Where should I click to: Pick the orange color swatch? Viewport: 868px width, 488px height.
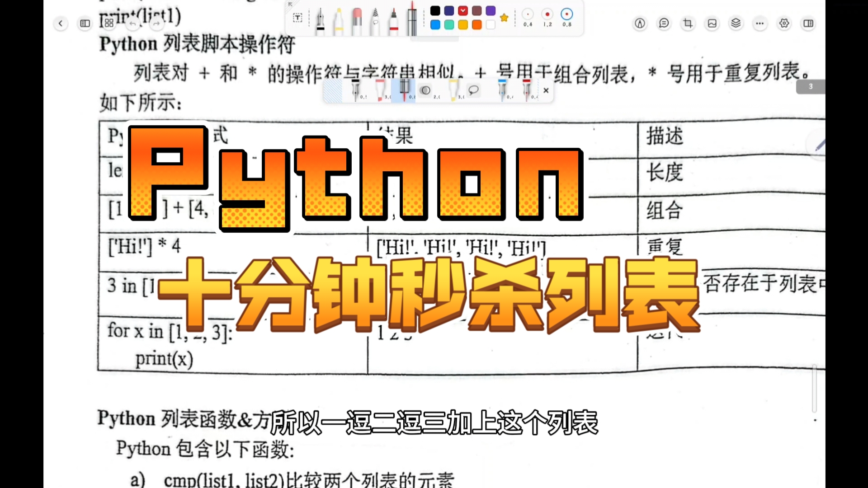point(476,24)
